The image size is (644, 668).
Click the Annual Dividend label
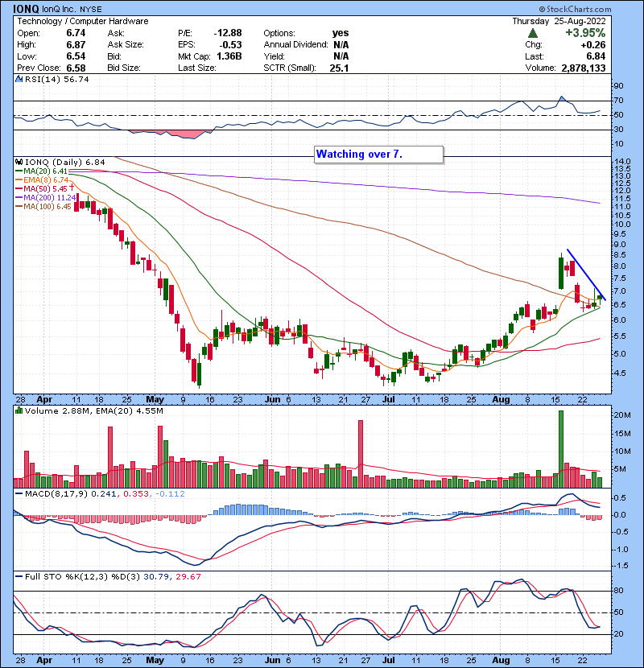295,45
